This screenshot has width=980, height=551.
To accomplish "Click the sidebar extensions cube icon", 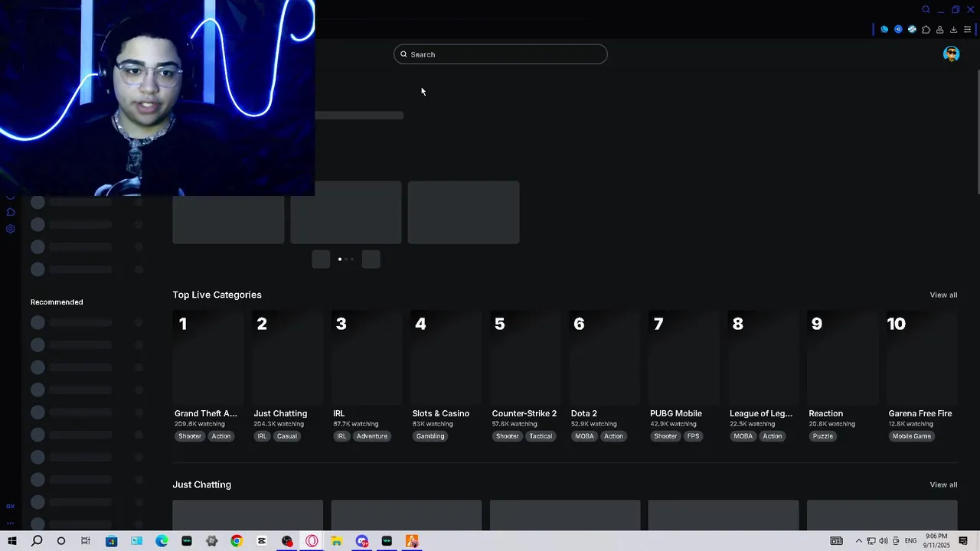I will [11, 212].
